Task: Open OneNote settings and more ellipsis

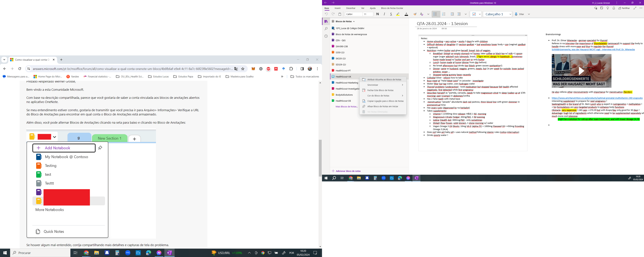Action: (x=641, y=8)
